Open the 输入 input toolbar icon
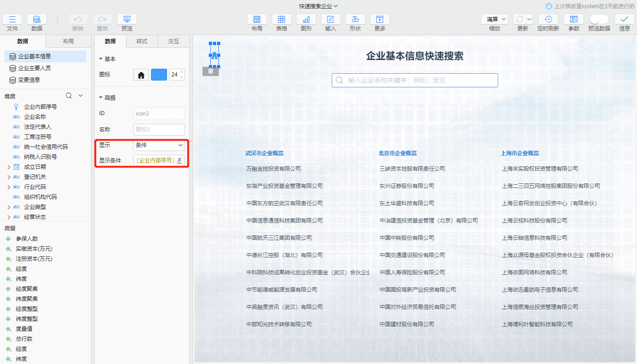The image size is (637, 364). coord(331,19)
